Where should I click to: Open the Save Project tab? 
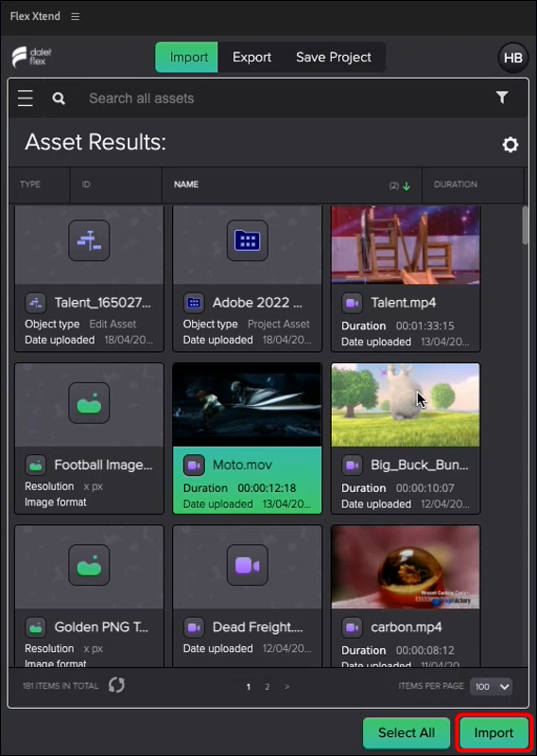(x=334, y=58)
